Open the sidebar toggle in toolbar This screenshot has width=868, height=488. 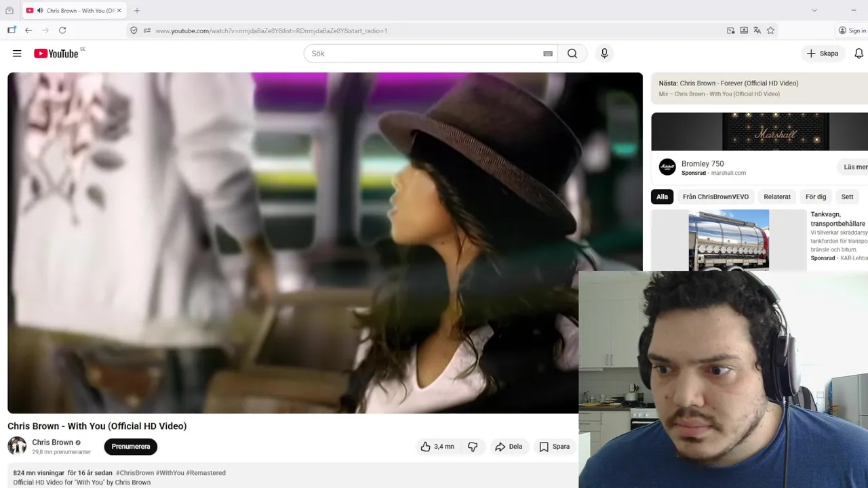click(x=12, y=30)
